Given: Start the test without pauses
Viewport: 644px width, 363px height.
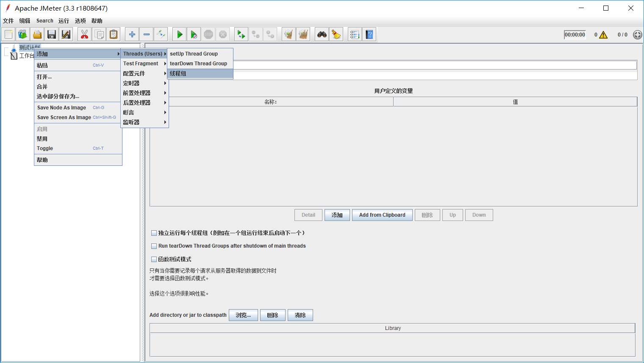Looking at the screenshot, I should (x=194, y=34).
